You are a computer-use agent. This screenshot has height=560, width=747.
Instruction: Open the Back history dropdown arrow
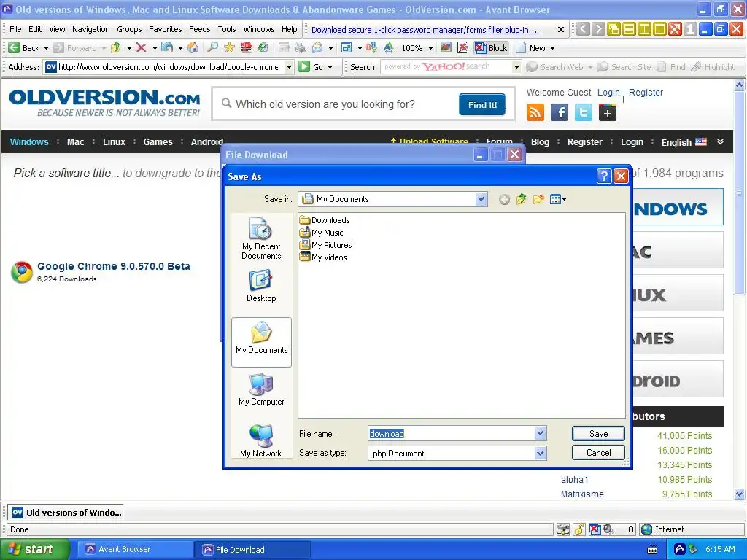(46, 48)
